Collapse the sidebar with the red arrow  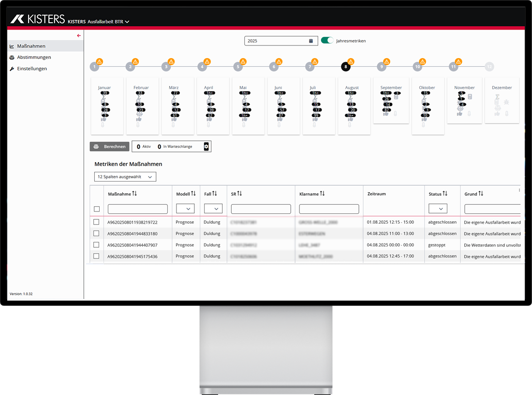point(79,36)
